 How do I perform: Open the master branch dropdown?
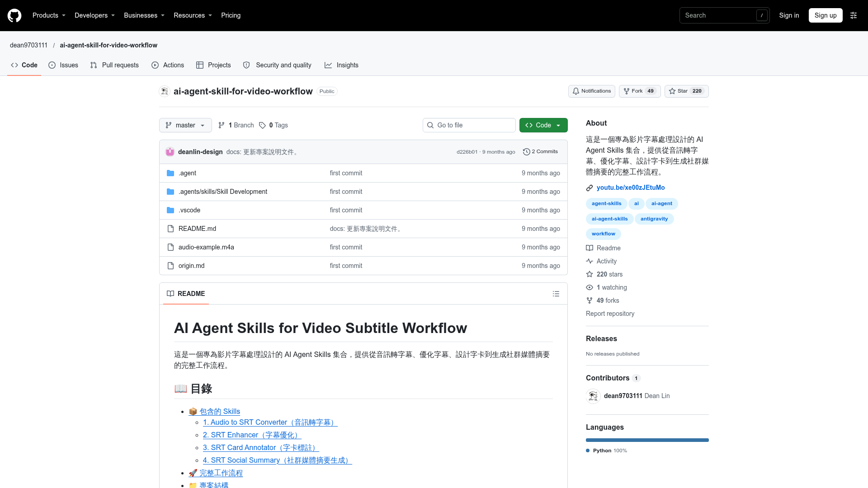pos(185,125)
